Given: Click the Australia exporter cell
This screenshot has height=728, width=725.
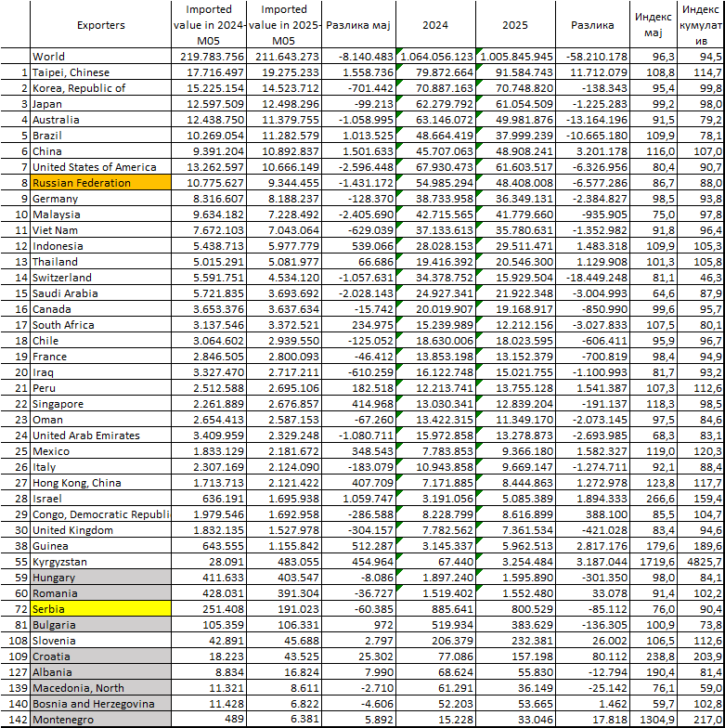Looking at the screenshot, I should [x=100, y=120].
